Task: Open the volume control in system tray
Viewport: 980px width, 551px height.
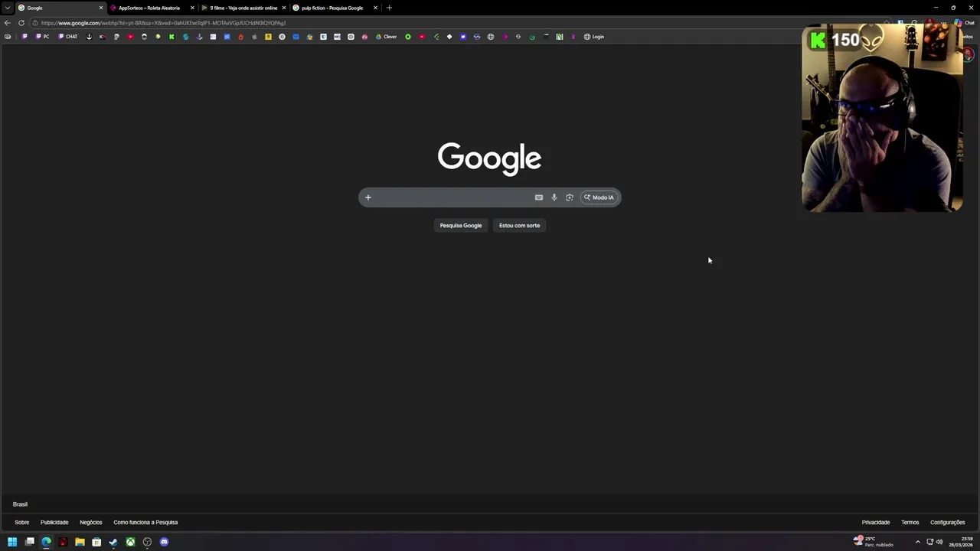Action: tap(939, 542)
